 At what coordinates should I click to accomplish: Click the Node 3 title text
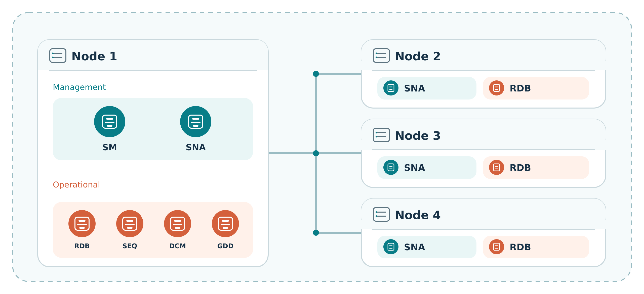[x=418, y=135]
